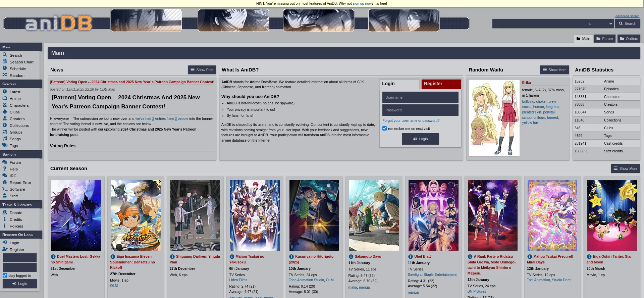Click the sidebar Login button below checkbox
This screenshot has width=644, height=298.
(20, 284)
